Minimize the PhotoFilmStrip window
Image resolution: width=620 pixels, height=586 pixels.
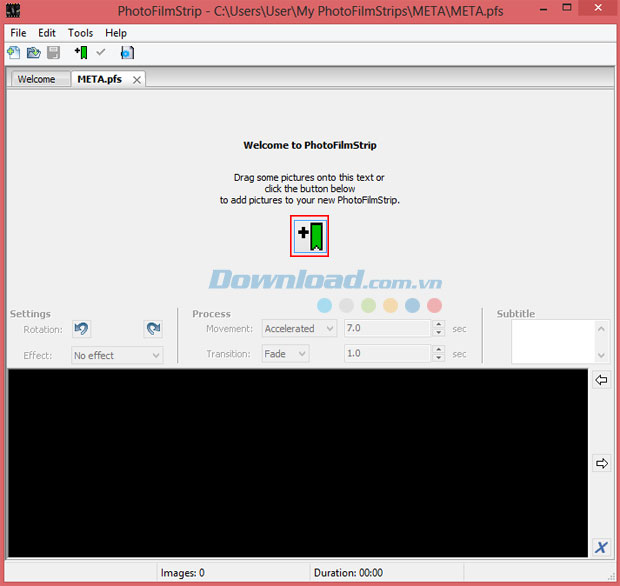coord(544,9)
